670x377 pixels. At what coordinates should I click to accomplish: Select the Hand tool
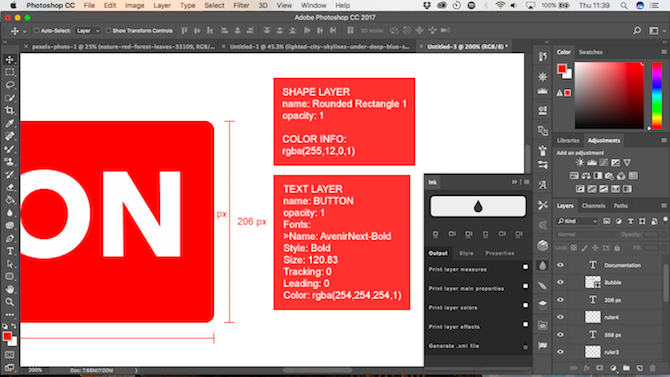click(x=9, y=289)
